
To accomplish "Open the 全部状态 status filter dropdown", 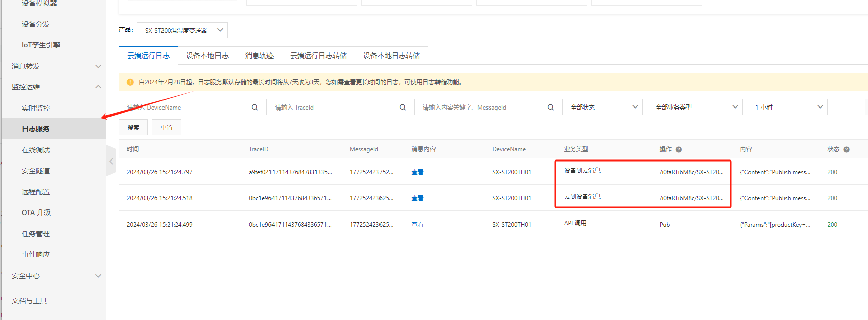I will tap(602, 108).
